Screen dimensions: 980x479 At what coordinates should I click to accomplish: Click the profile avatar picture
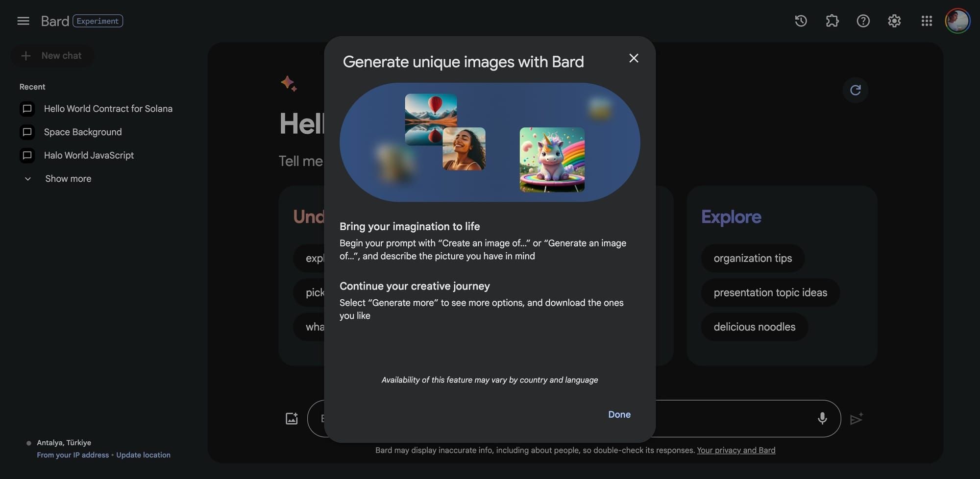pos(957,21)
